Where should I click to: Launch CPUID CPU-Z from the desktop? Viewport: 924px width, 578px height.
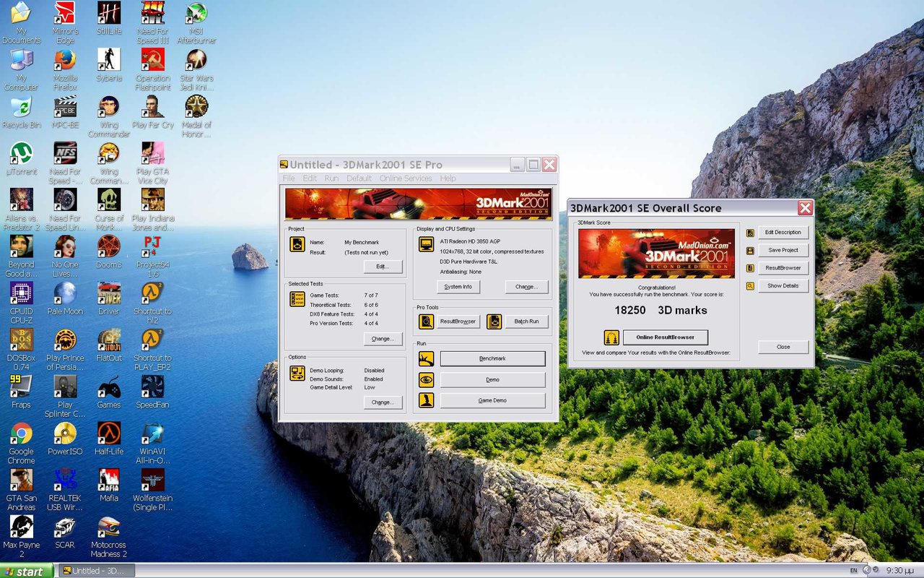[x=21, y=302]
